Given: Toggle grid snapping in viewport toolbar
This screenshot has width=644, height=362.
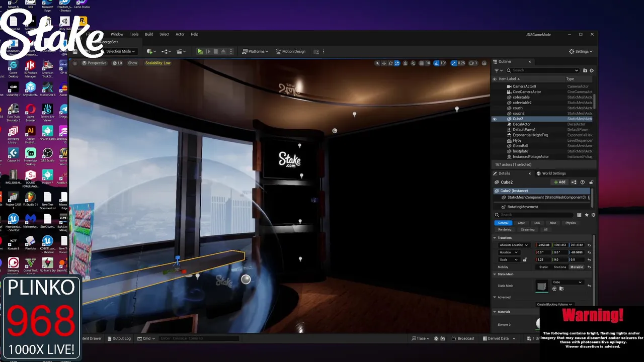Looking at the screenshot, I should (x=421, y=63).
